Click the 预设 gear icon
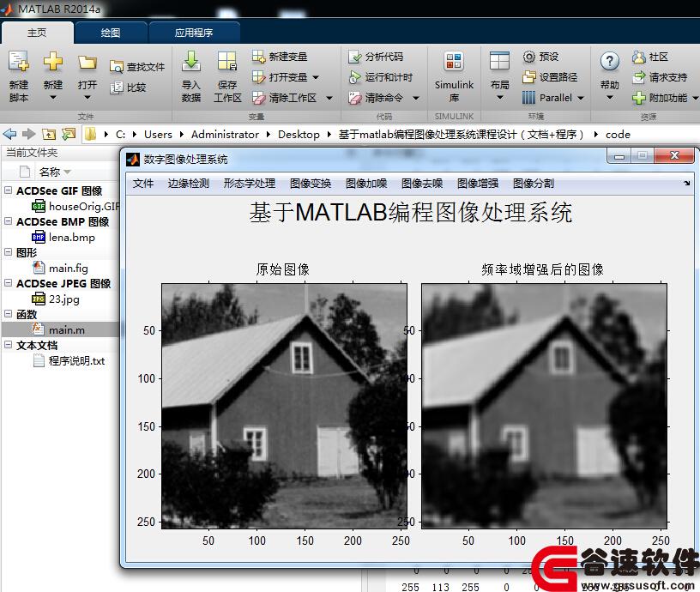Viewport: 700px width, 592px height. tap(528, 57)
